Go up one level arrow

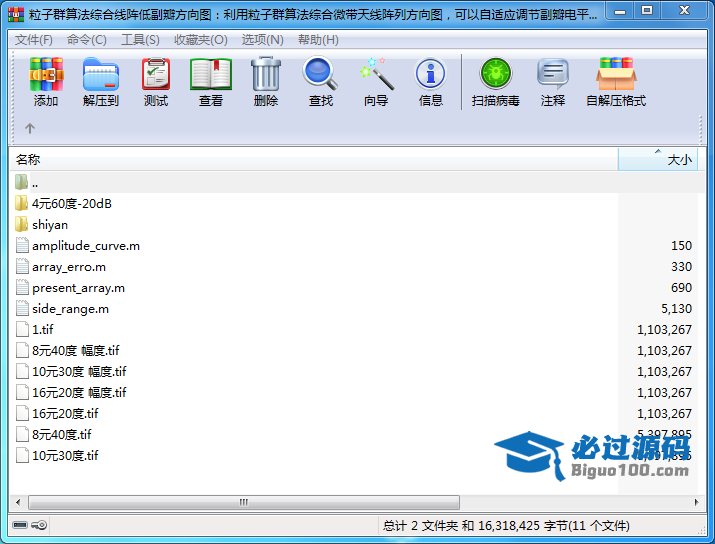coord(30,129)
